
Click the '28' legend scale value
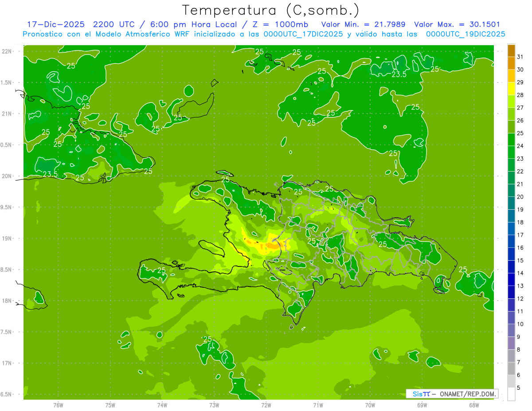click(520, 95)
